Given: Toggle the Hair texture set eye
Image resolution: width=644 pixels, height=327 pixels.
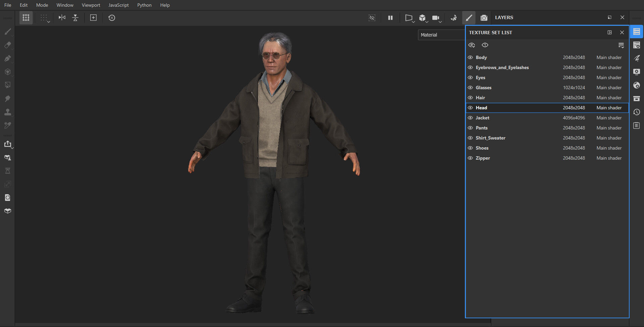Looking at the screenshot, I should click(x=470, y=98).
